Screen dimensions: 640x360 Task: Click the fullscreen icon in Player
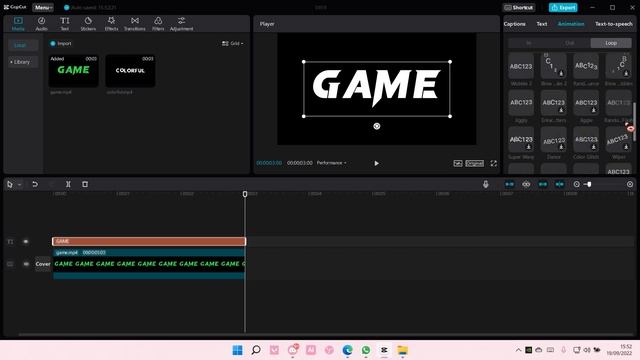tap(493, 163)
